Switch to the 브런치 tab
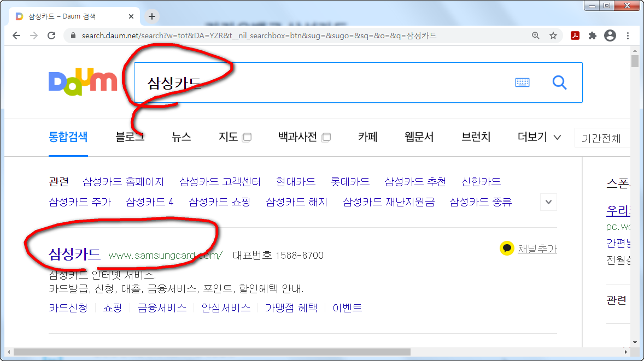Image resolution: width=644 pixels, height=361 pixels. (x=476, y=137)
